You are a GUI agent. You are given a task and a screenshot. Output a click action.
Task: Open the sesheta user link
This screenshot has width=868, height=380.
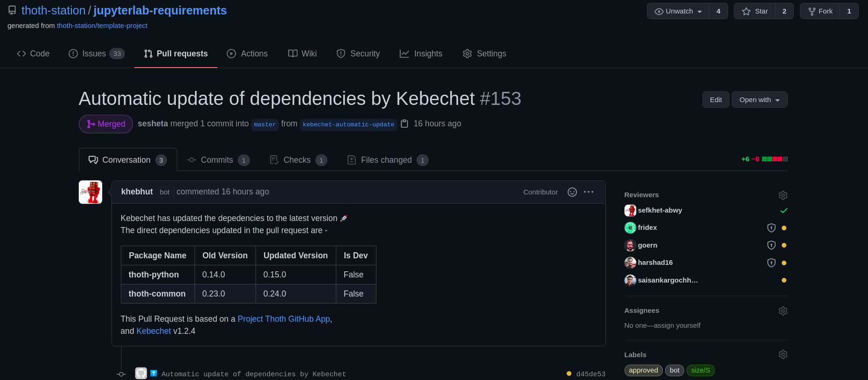click(153, 124)
